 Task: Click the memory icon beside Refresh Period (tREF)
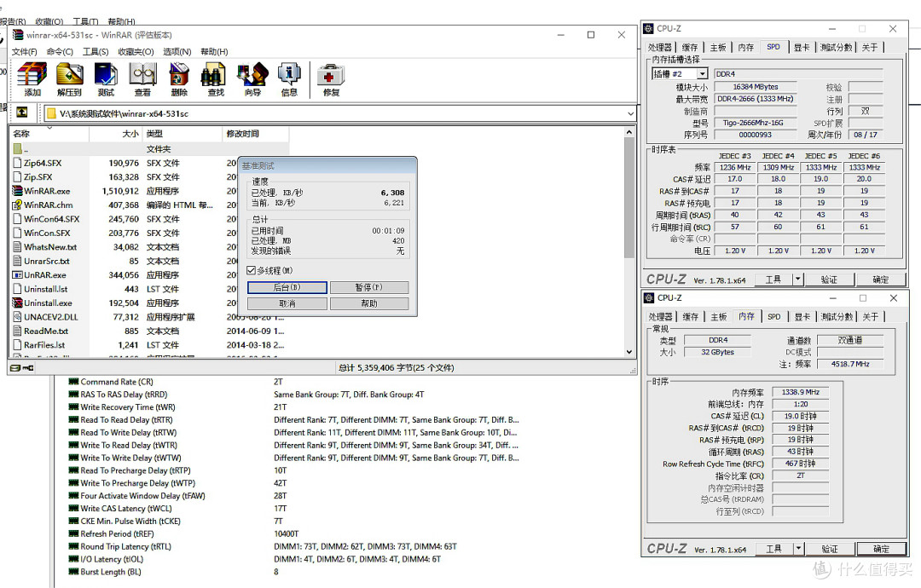(x=73, y=533)
